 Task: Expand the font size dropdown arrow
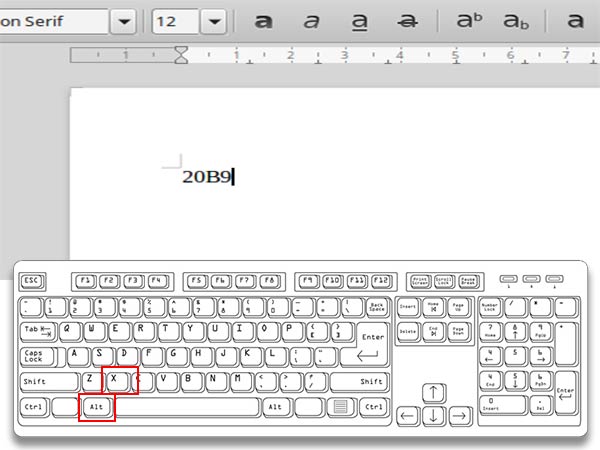click(x=214, y=21)
